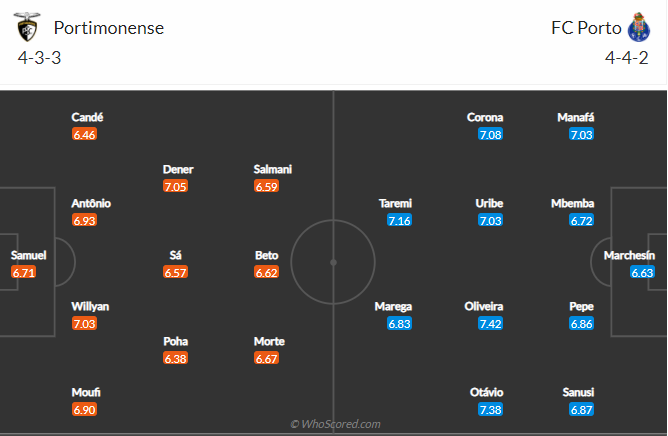
Task: Click Otávio's 7.38 rating badge
Action: (x=490, y=410)
